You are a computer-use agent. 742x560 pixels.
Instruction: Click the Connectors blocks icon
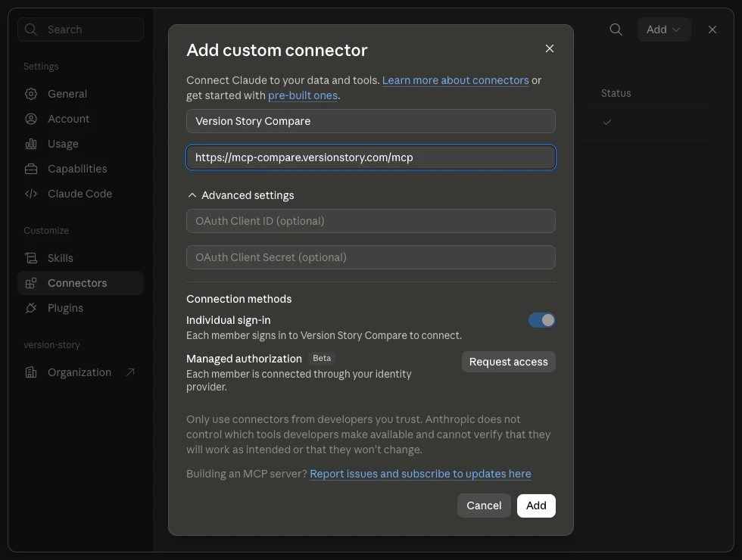[x=31, y=283]
